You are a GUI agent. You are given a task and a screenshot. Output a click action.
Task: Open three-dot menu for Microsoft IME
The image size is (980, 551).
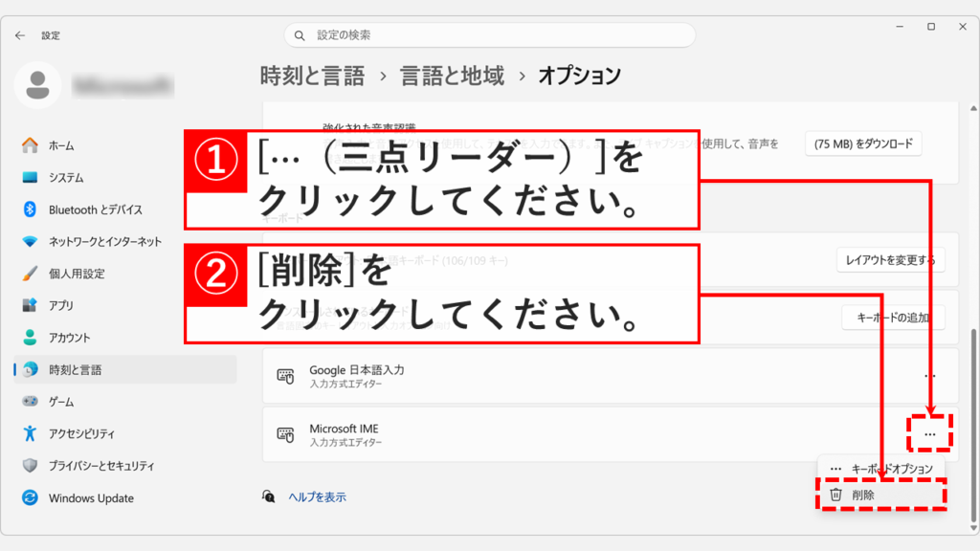930,434
